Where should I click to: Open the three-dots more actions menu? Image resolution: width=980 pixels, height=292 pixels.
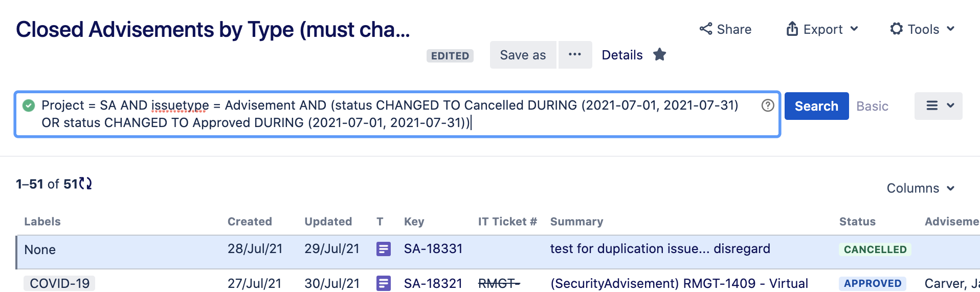click(575, 55)
